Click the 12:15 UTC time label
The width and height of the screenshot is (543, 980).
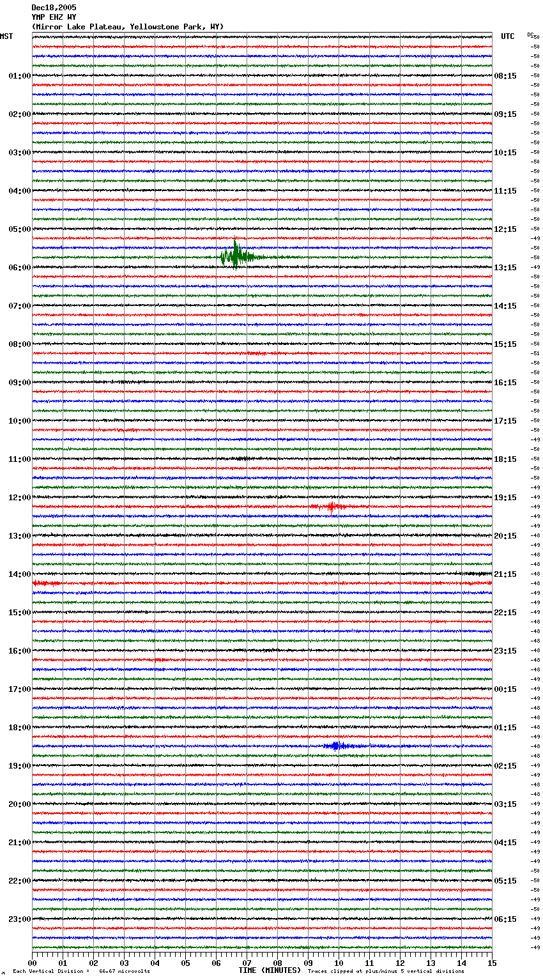pos(505,229)
